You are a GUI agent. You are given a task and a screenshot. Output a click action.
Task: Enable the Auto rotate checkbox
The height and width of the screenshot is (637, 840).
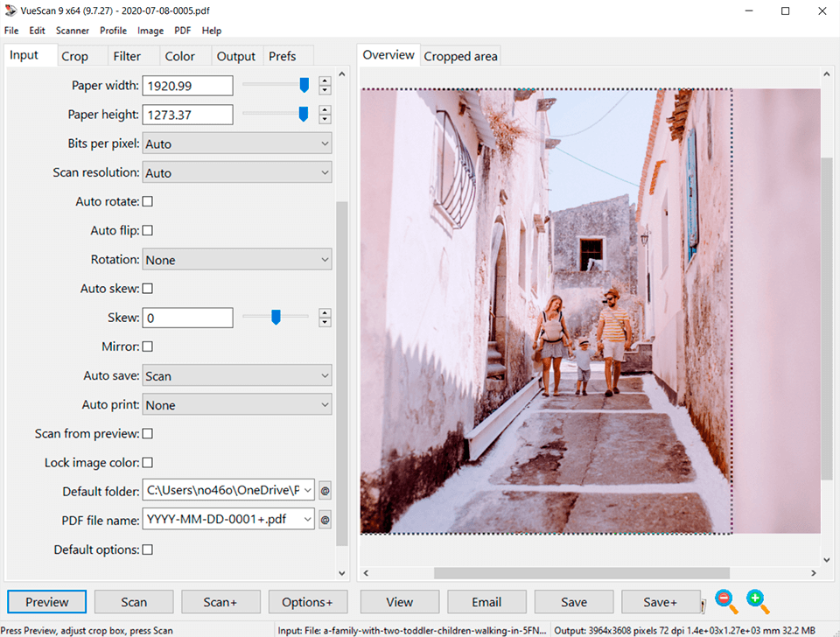click(147, 201)
